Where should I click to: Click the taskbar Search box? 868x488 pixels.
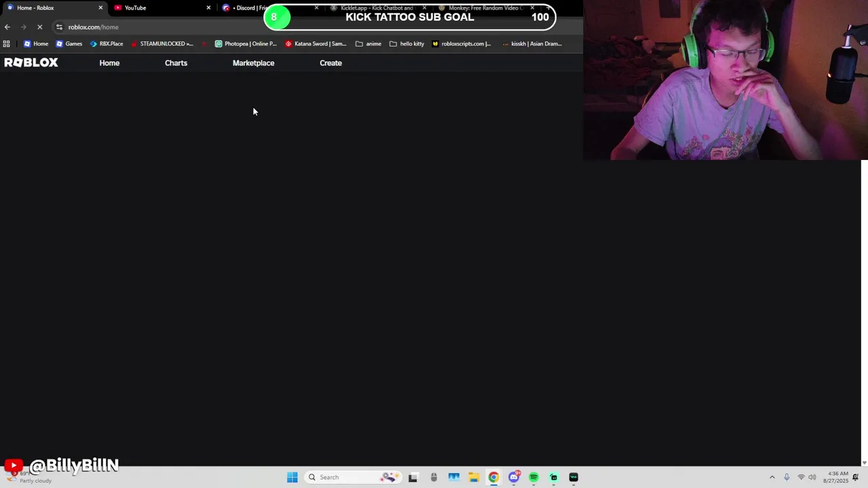click(x=351, y=477)
